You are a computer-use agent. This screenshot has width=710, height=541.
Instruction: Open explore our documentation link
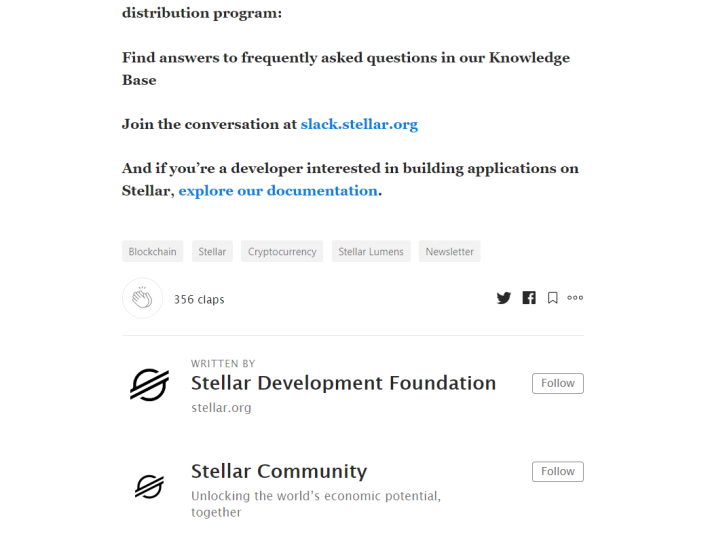pos(278,191)
